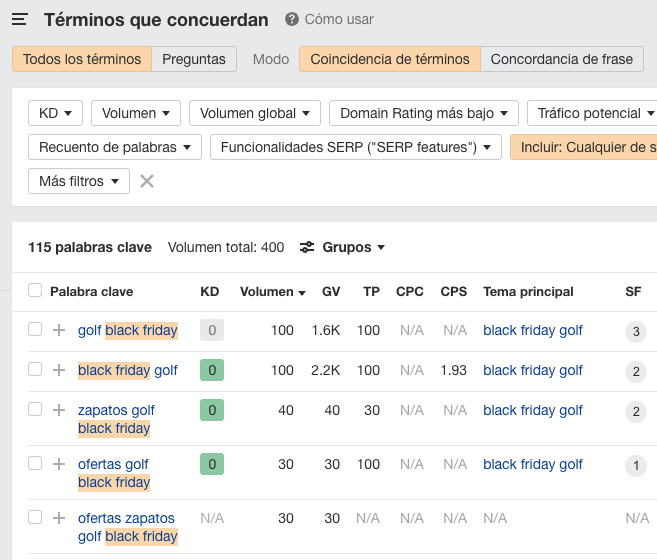The image size is (657, 560).
Task: Open Tema principal link in zapatos golf row
Action: (533, 410)
